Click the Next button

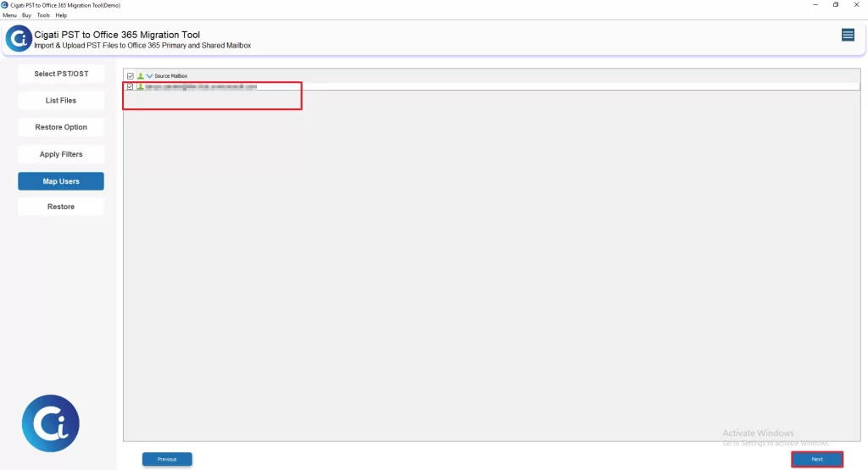pos(817,459)
